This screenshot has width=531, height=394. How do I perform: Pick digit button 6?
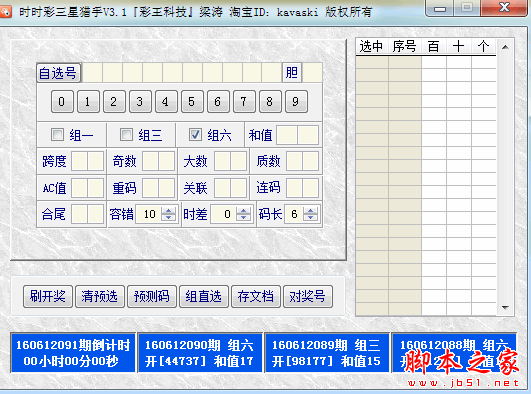click(218, 101)
